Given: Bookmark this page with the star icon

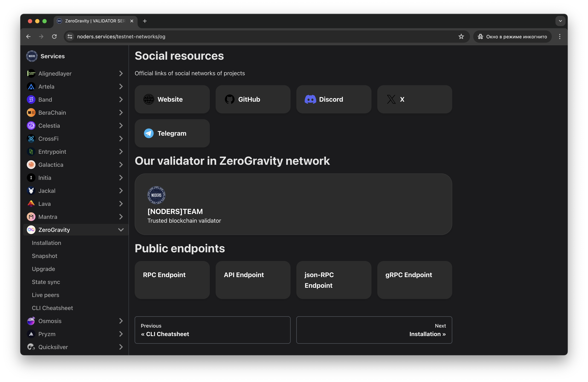Looking at the screenshot, I should pyautogui.click(x=461, y=37).
